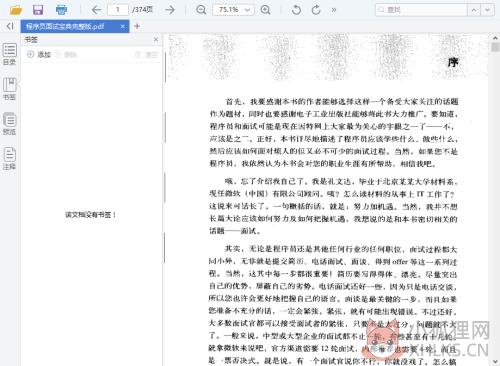This screenshot has width=500, height=366.
Task: Open a file with the yellow folder icon
Action: click(15, 10)
